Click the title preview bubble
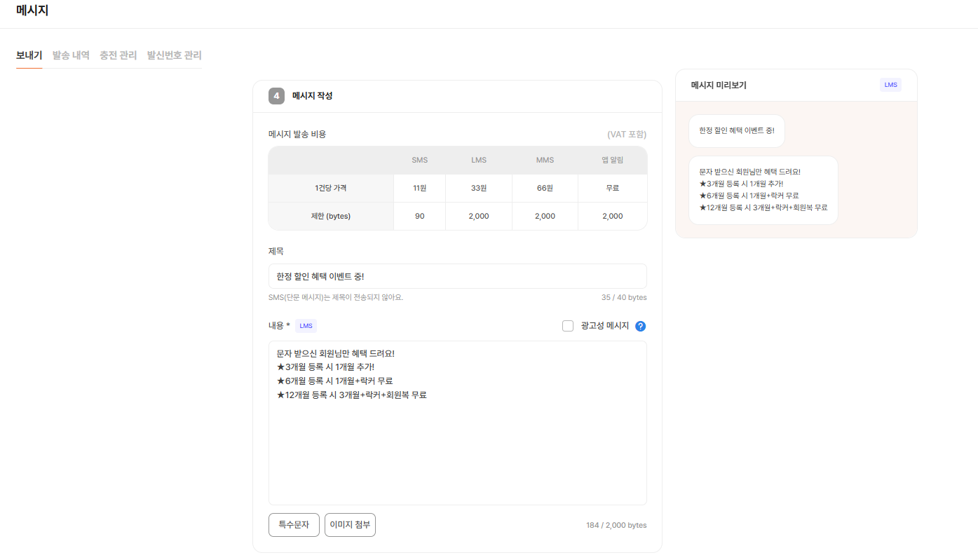 [x=736, y=131]
